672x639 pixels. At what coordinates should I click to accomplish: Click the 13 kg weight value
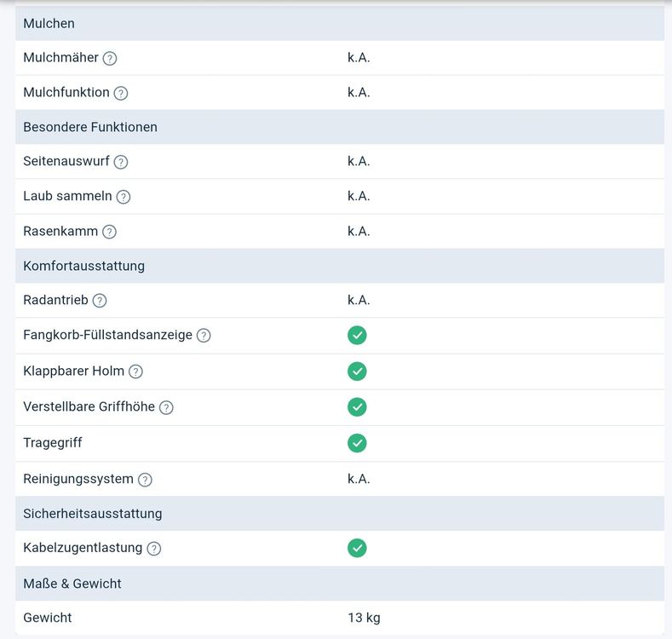[364, 618]
